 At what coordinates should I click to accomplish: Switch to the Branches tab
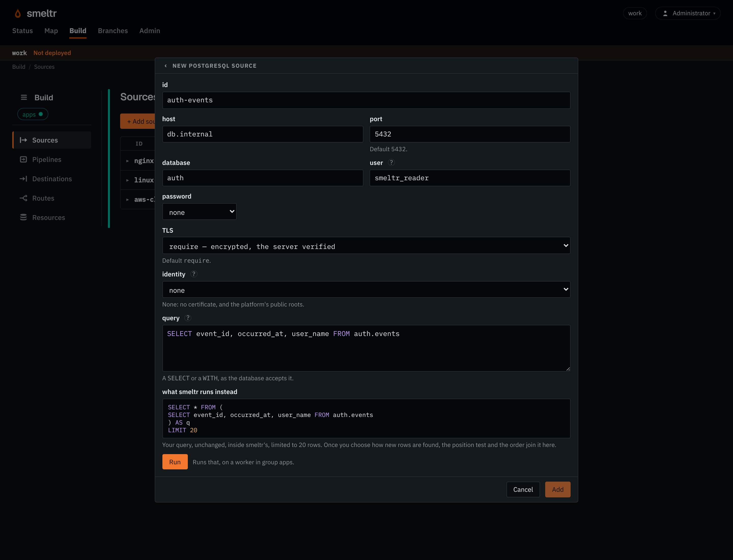click(113, 31)
